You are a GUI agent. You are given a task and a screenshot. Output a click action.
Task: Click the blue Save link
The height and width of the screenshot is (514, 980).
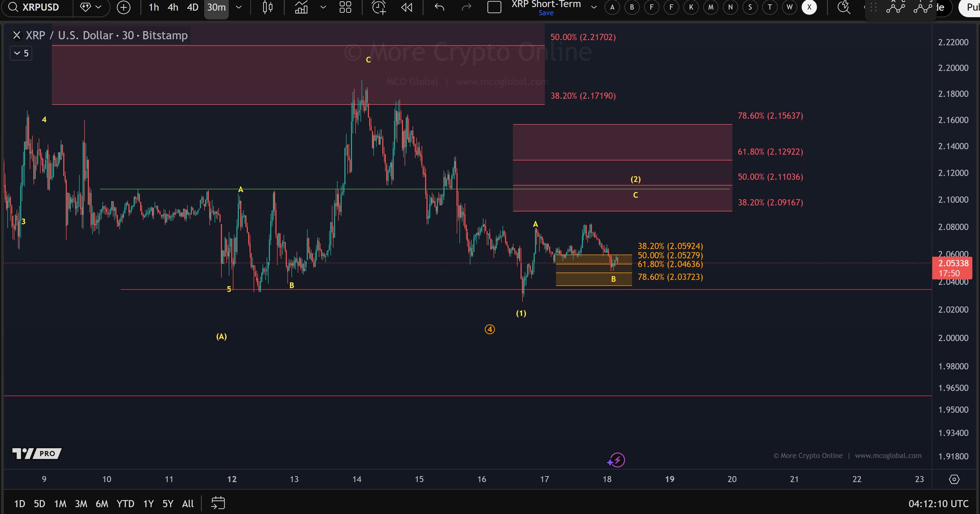546,13
